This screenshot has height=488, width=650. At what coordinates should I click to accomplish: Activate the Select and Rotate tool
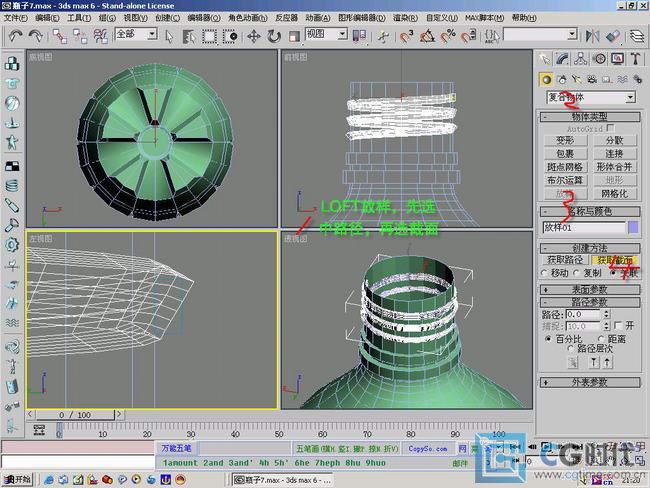[x=274, y=36]
